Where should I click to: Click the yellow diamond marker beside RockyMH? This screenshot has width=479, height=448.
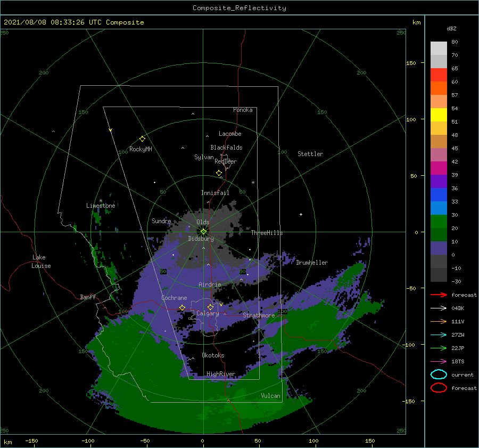pos(142,139)
